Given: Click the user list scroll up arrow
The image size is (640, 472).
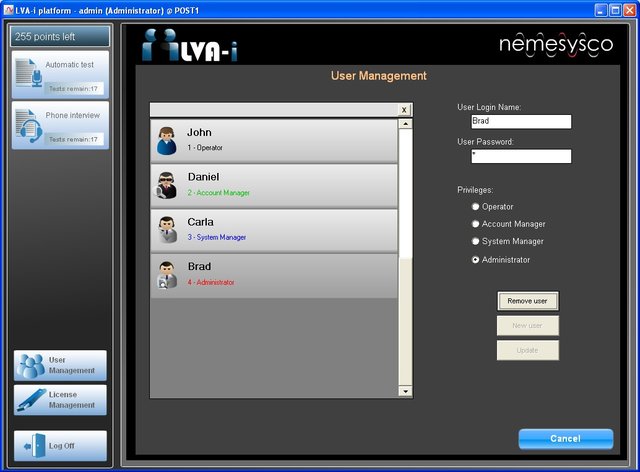Looking at the screenshot, I should pos(405,124).
